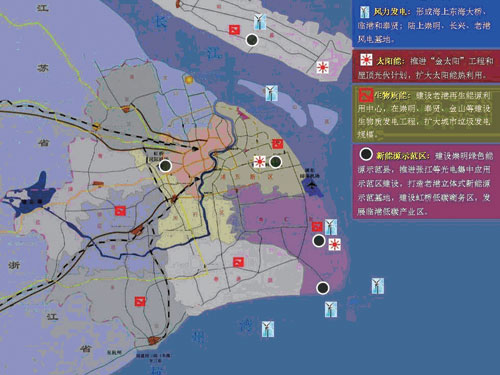
Task: Select the biomass marker in northern Pudong
Action: coord(277,144)
